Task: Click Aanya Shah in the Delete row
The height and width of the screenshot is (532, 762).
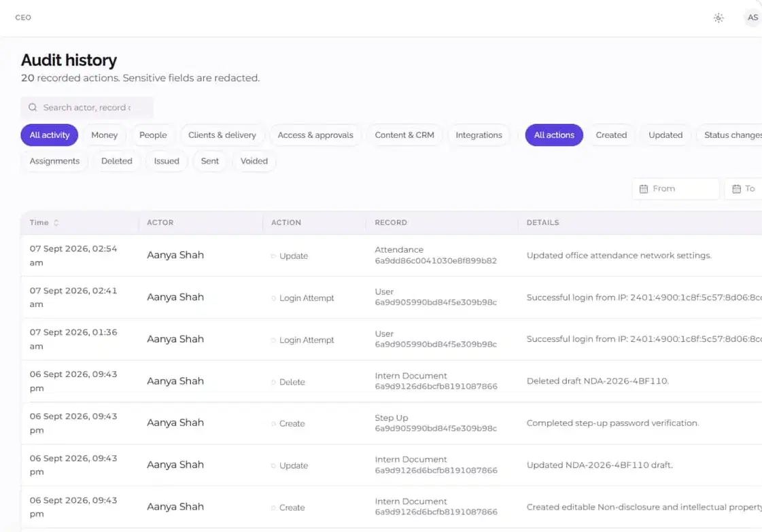Action: [x=175, y=381]
